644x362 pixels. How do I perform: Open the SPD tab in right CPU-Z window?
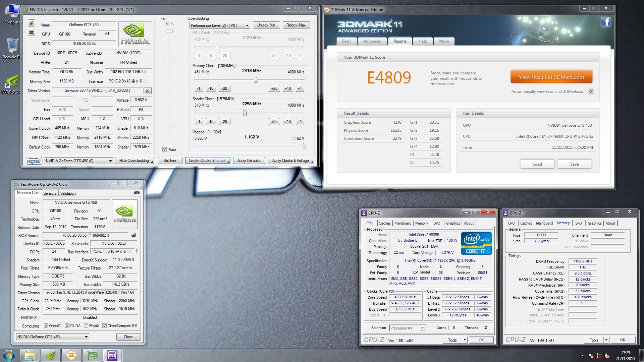point(579,223)
